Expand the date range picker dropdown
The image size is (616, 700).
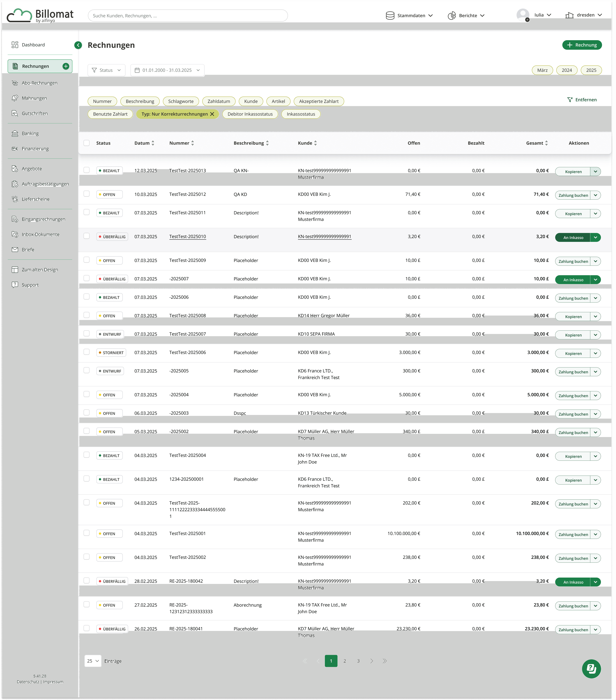pos(167,70)
